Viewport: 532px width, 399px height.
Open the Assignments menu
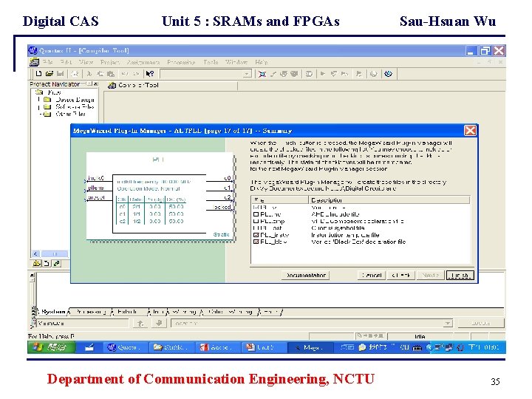(x=143, y=62)
